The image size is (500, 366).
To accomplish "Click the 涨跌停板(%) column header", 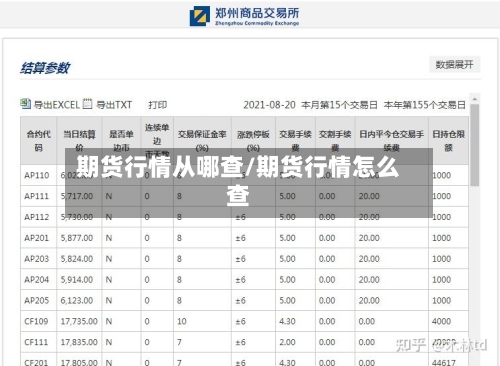I will [253, 141].
